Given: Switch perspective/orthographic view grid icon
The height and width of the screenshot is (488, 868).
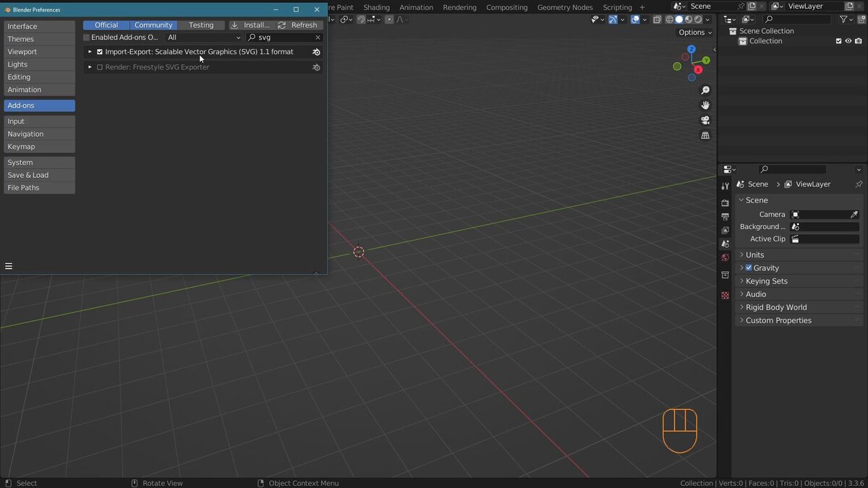Looking at the screenshot, I should tap(705, 136).
